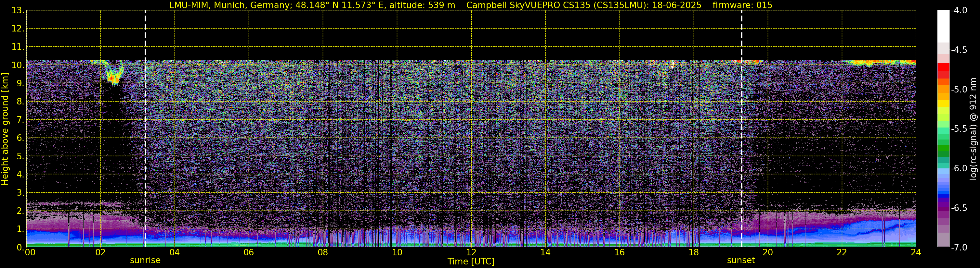Viewport: 980px width, 268px height.
Task: Click the orange cloud layer after 22 UTC
Action: tap(881, 62)
